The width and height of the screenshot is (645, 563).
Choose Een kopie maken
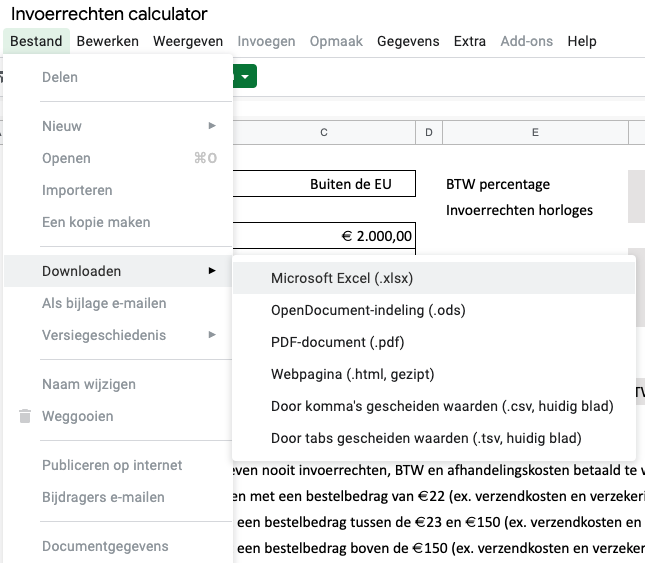pyautogui.click(x=96, y=222)
